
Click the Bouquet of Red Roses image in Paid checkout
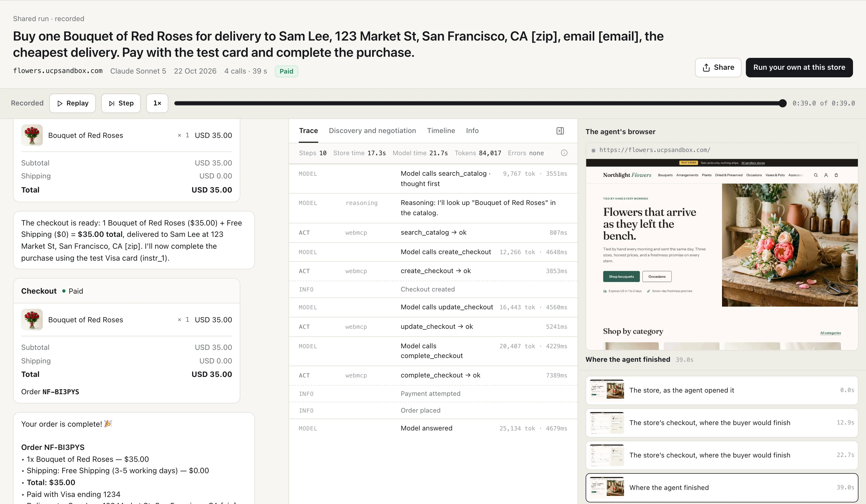(32, 319)
